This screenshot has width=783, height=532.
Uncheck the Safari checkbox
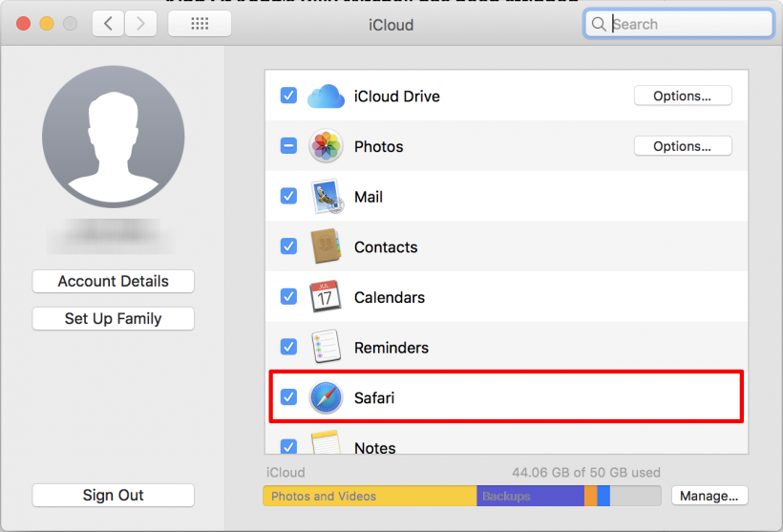[288, 397]
